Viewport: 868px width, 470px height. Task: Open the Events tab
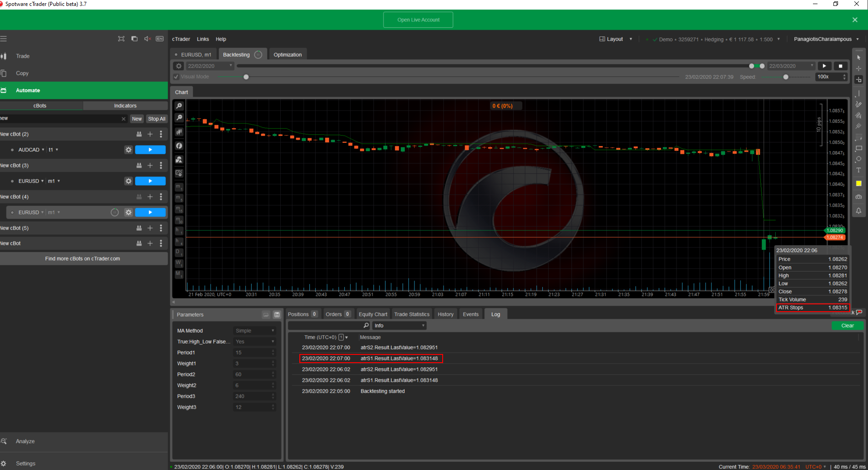click(470, 314)
